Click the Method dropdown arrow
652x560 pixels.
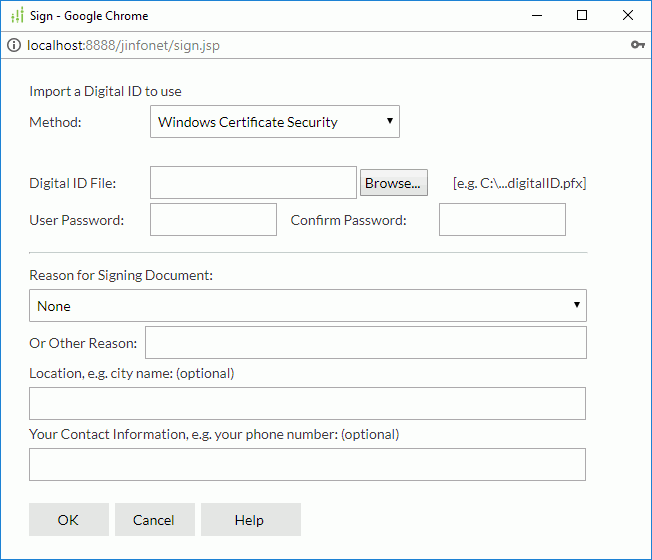pos(390,121)
